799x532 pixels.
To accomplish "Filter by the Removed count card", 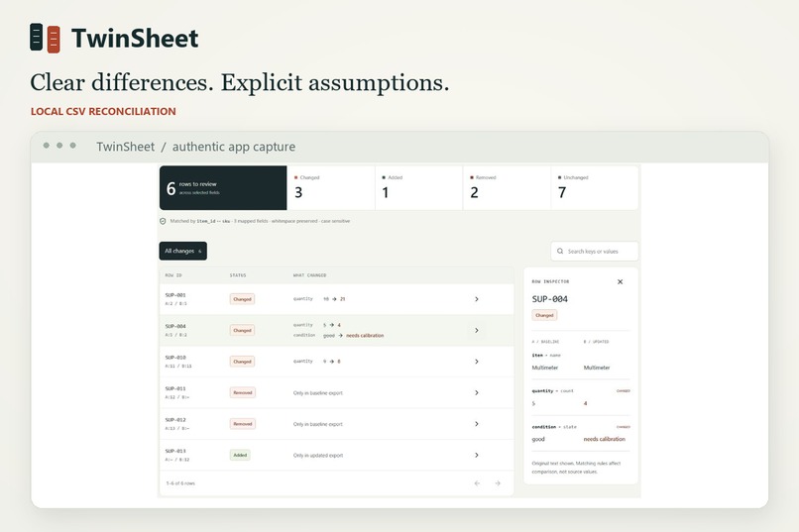I will click(507, 188).
